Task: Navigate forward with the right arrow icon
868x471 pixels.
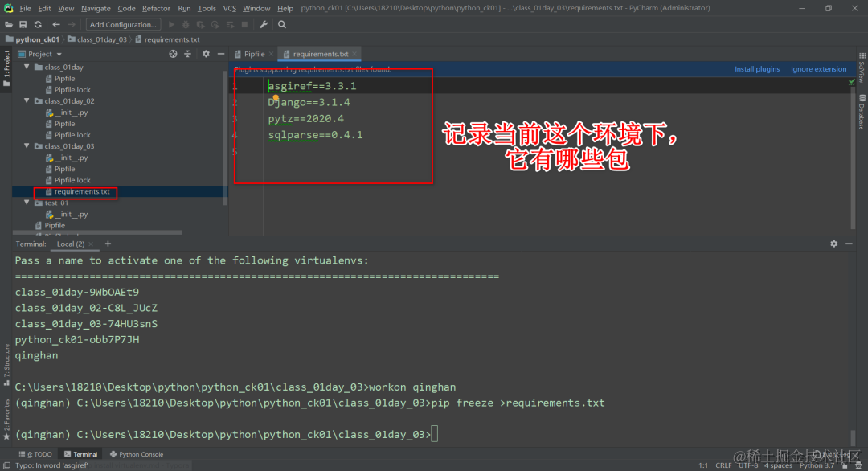Action: coord(72,24)
